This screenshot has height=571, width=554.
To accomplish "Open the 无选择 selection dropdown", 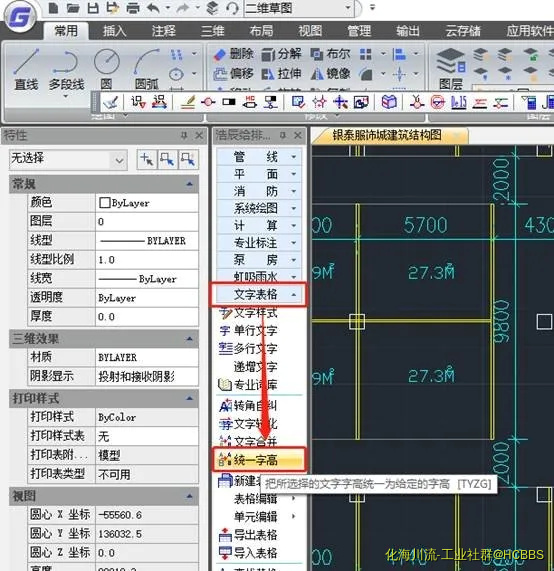I will point(119,160).
